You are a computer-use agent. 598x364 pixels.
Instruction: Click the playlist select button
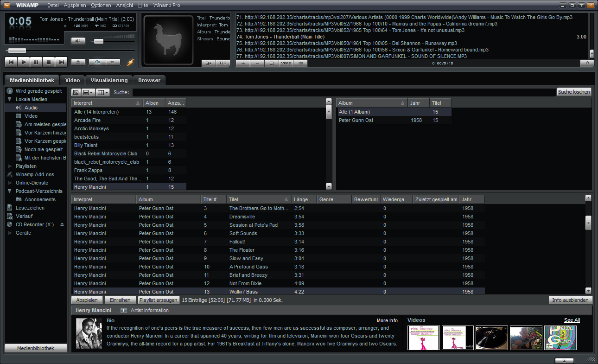[x=272, y=63]
